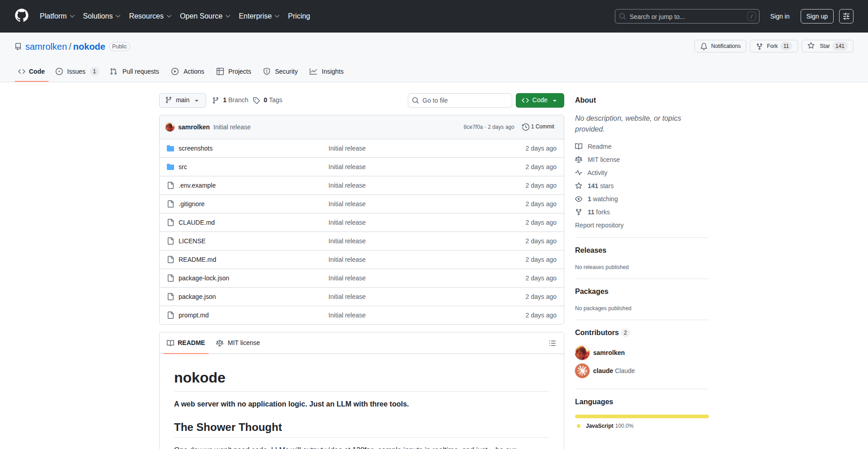The height and width of the screenshot is (449, 868).
Task: Click the MIT license scale icon in About
Action: click(x=579, y=160)
